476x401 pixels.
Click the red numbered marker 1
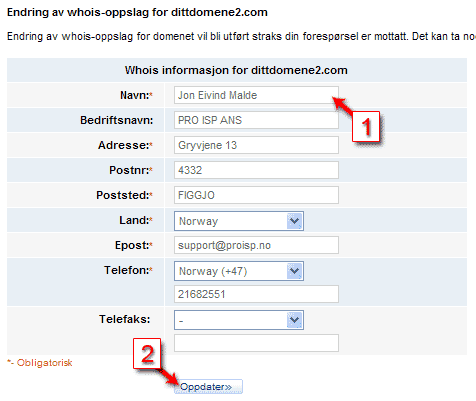366,126
